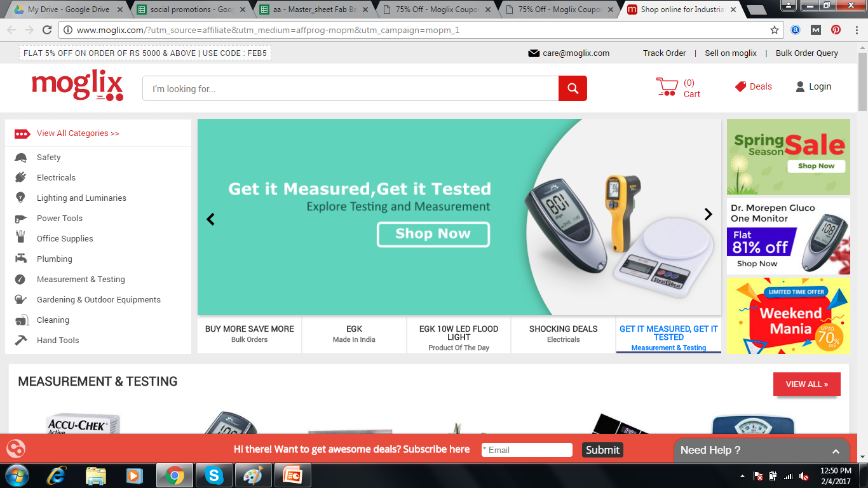Click the Electricals plug icon
The width and height of the screenshot is (868, 488).
coord(21,177)
